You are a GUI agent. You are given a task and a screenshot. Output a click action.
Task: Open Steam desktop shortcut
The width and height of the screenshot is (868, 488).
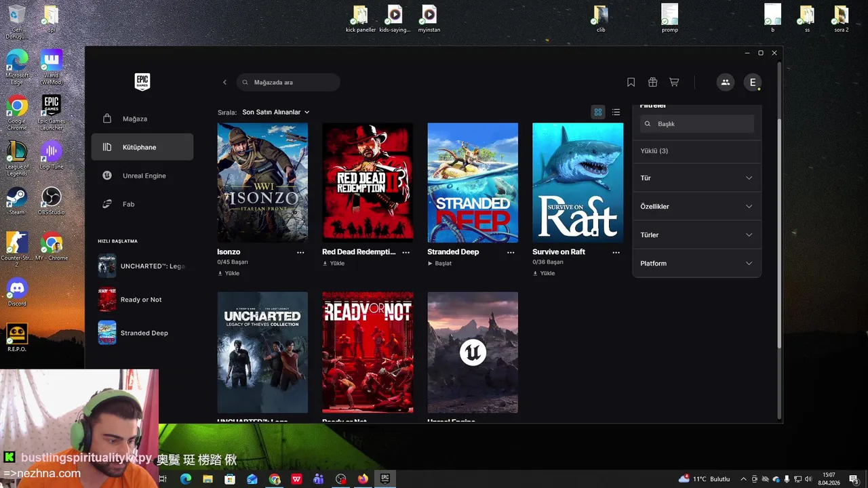click(17, 201)
